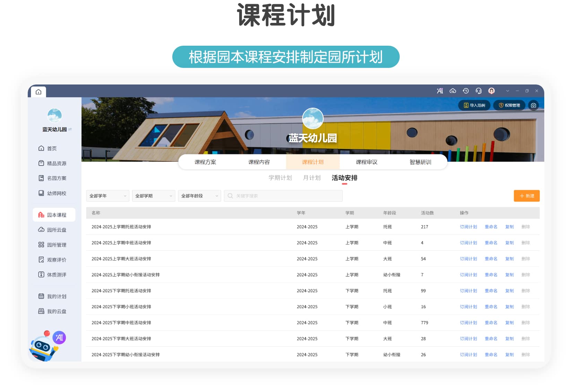This screenshot has height=392, width=572.
Task: Open 我的计划 calendar section
Action: point(55,296)
